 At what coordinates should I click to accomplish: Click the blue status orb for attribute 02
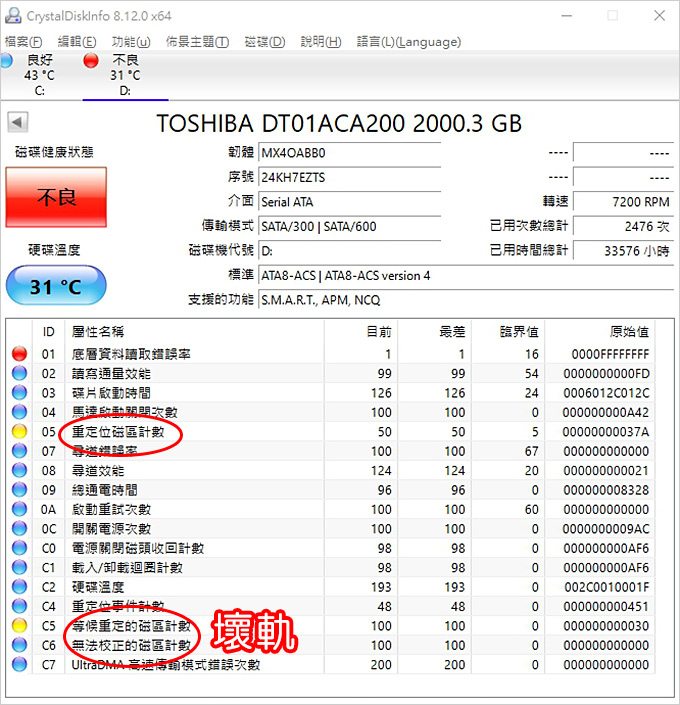(19, 373)
